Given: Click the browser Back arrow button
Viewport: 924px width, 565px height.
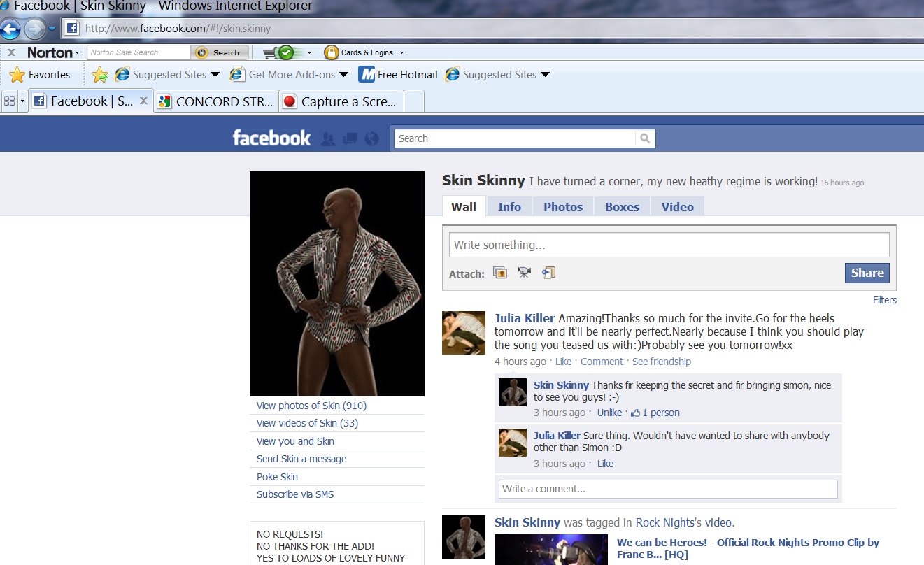Looking at the screenshot, I should (10, 29).
